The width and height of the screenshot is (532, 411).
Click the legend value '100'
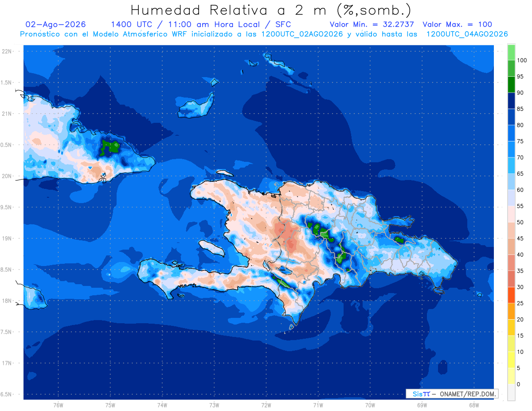tap(521, 60)
